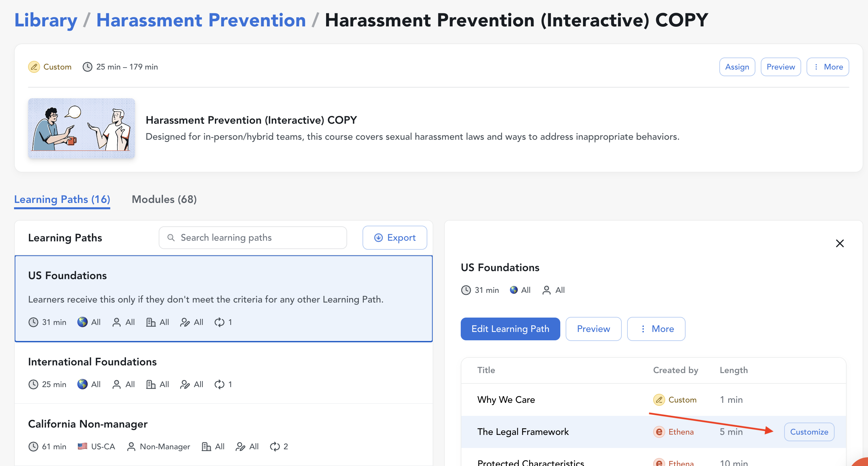Switch to the Modules (68) tab

pyautogui.click(x=164, y=199)
